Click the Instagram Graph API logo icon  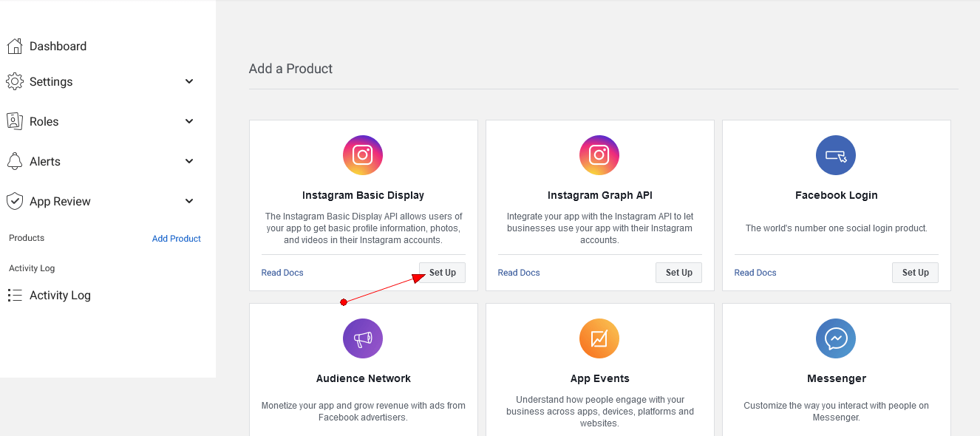tap(599, 155)
